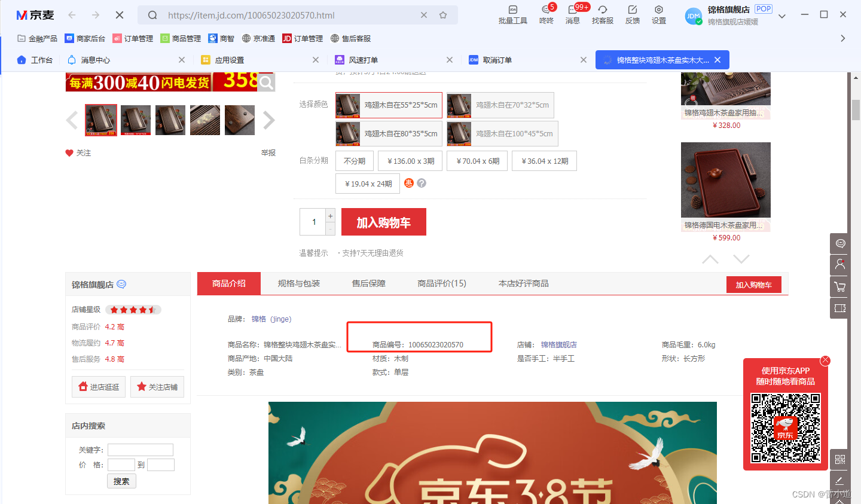Choose ¥19.04 x 24期 installment

tap(368, 184)
